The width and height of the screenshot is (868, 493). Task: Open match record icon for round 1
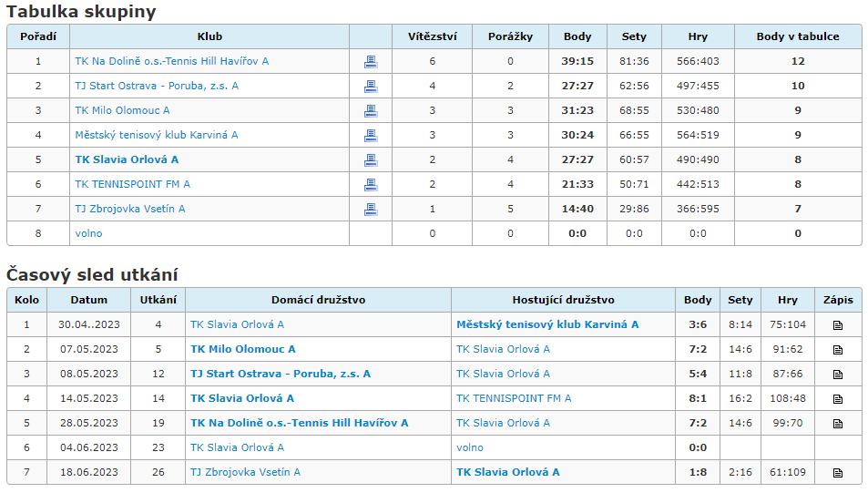pos(838,325)
